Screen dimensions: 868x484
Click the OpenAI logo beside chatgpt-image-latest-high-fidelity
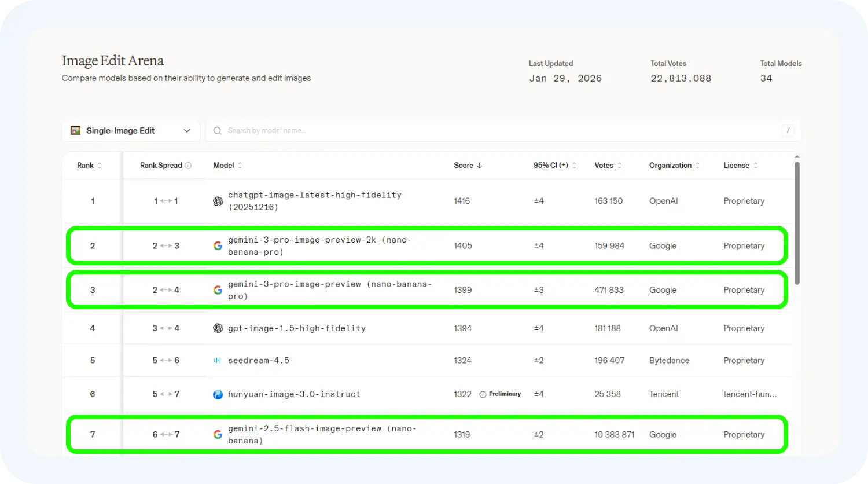pos(218,201)
